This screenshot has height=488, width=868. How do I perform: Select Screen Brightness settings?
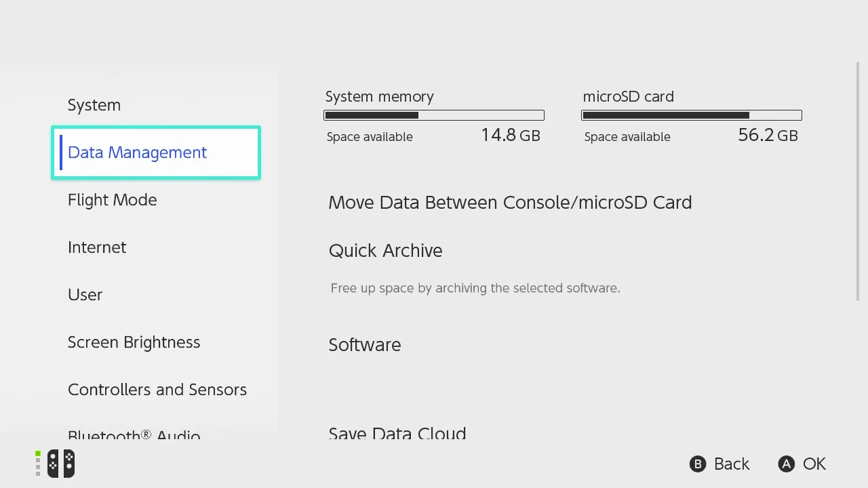click(134, 342)
